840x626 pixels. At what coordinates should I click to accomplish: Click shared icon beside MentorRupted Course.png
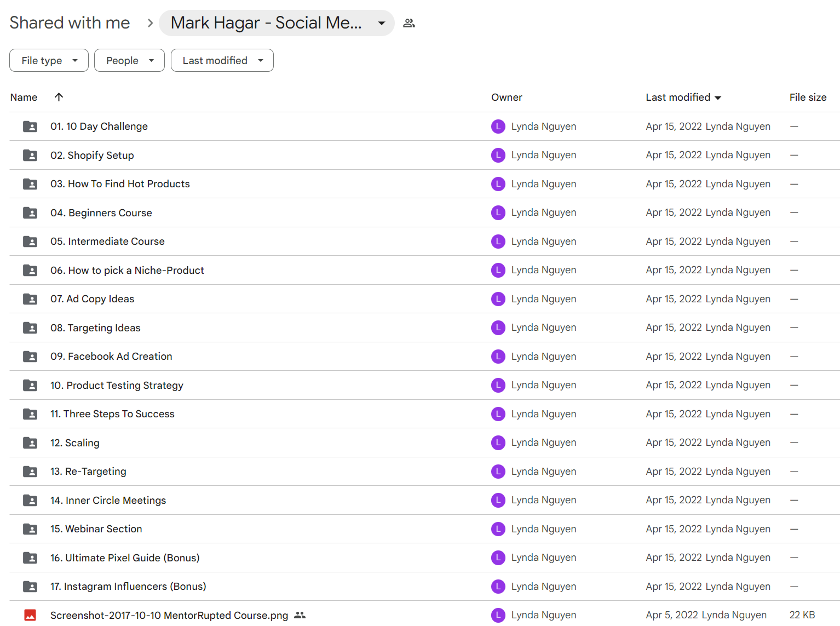(300, 615)
